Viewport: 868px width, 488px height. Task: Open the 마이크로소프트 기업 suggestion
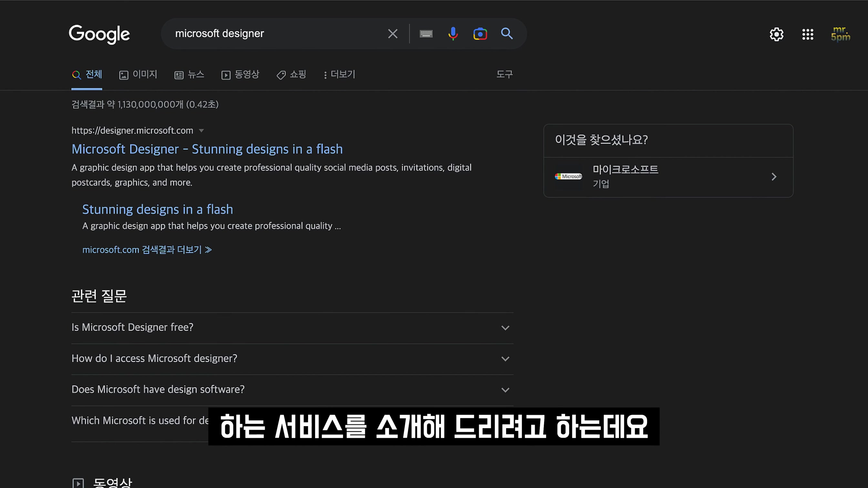(x=668, y=177)
